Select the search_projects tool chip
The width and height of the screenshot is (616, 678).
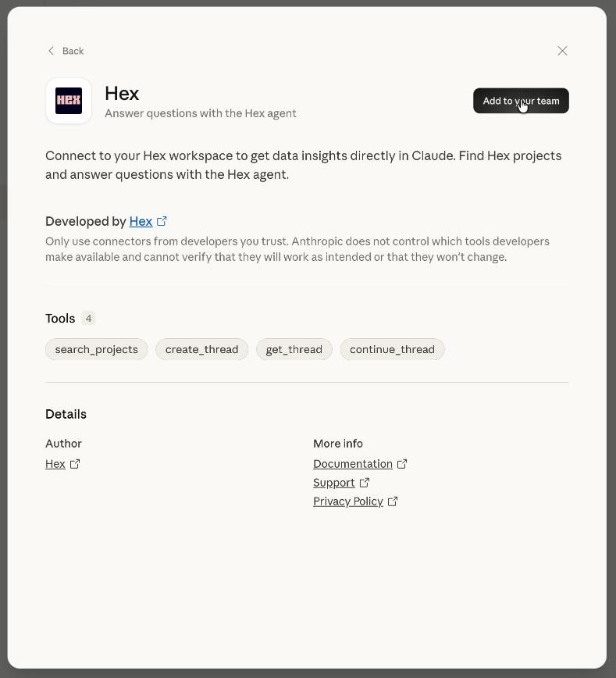(96, 349)
